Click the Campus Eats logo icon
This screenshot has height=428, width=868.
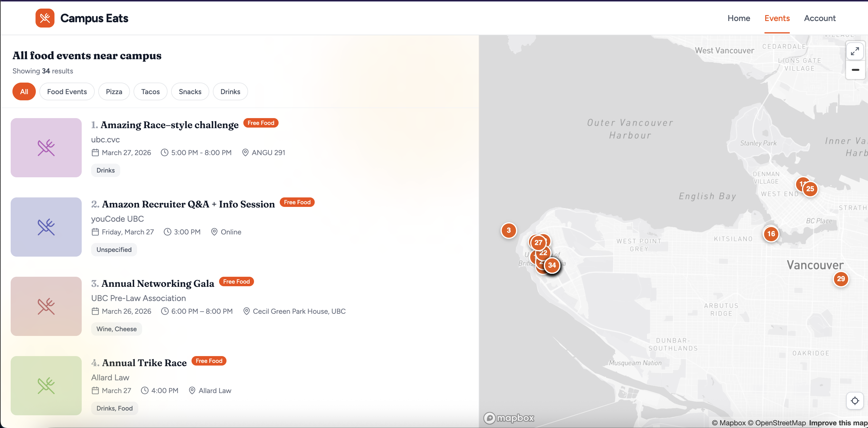point(45,18)
